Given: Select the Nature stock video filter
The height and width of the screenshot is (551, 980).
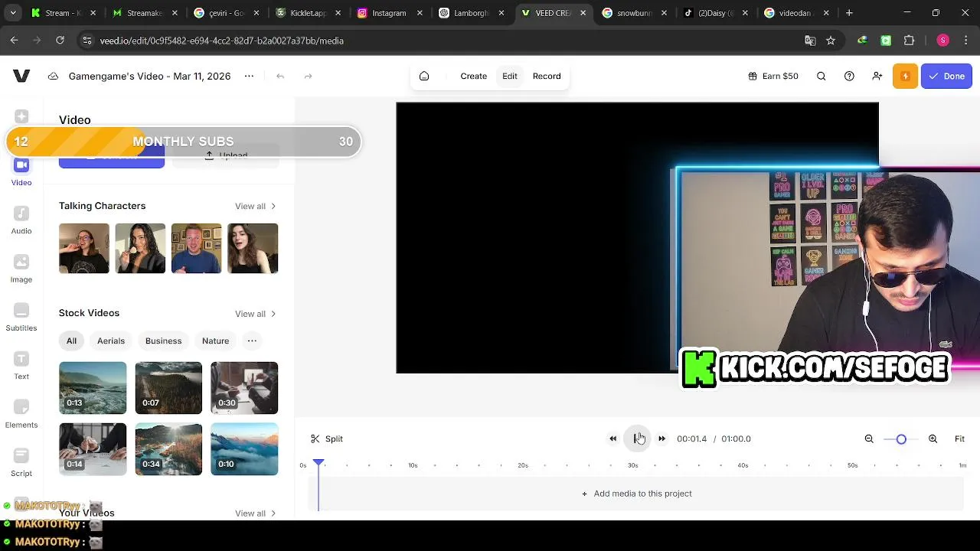Looking at the screenshot, I should pyautogui.click(x=215, y=341).
